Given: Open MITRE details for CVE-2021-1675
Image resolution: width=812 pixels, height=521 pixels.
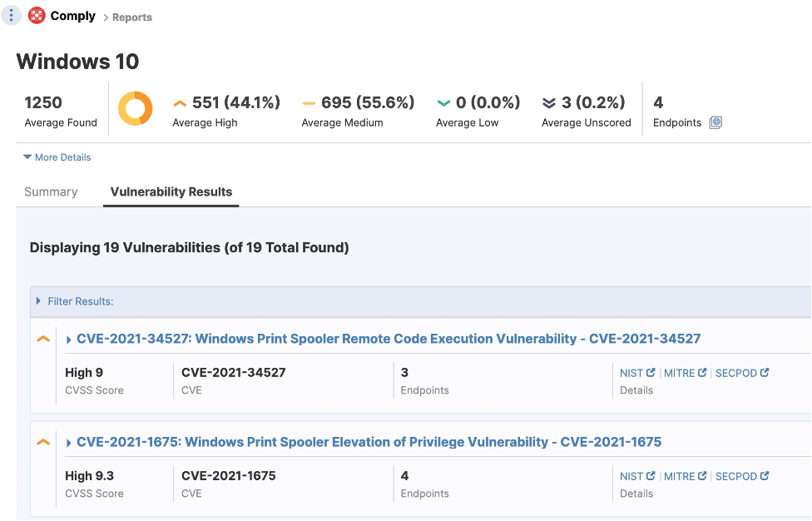Looking at the screenshot, I should [x=686, y=476].
